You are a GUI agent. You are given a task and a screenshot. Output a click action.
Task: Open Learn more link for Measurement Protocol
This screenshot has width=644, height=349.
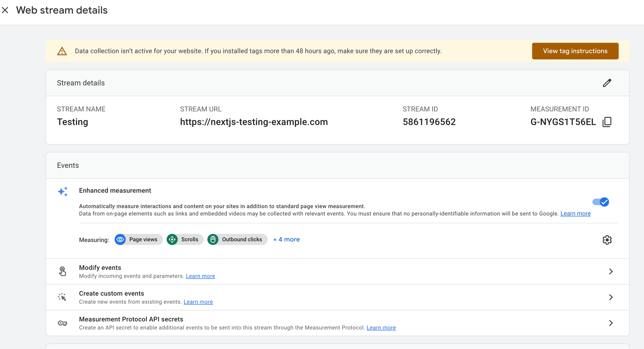pos(381,328)
